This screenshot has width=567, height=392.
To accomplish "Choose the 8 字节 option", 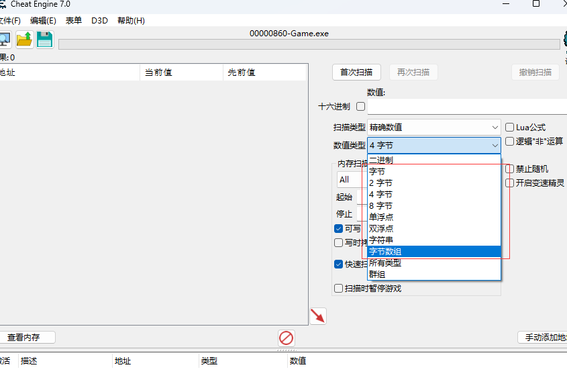I will [x=434, y=206].
